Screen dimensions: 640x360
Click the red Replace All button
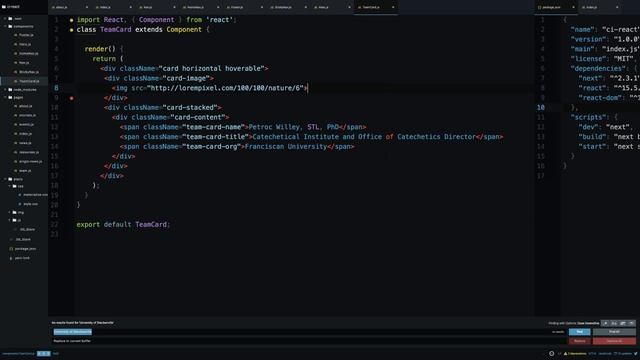[614, 341]
